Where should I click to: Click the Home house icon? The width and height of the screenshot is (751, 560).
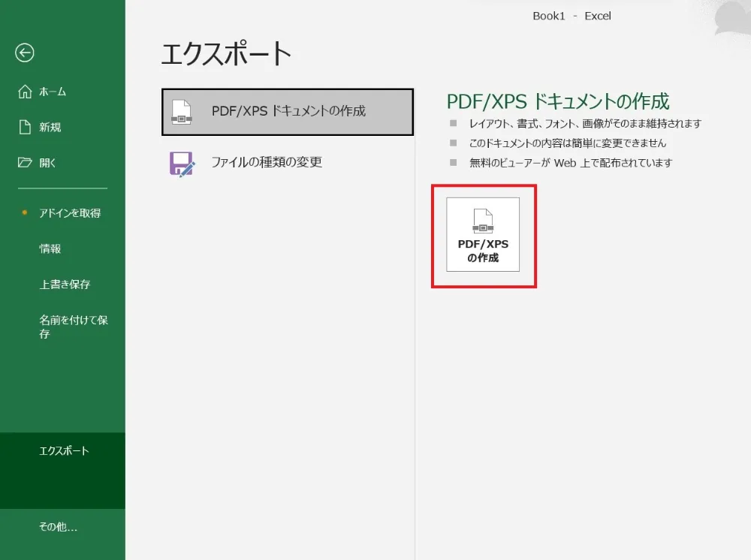click(x=25, y=92)
